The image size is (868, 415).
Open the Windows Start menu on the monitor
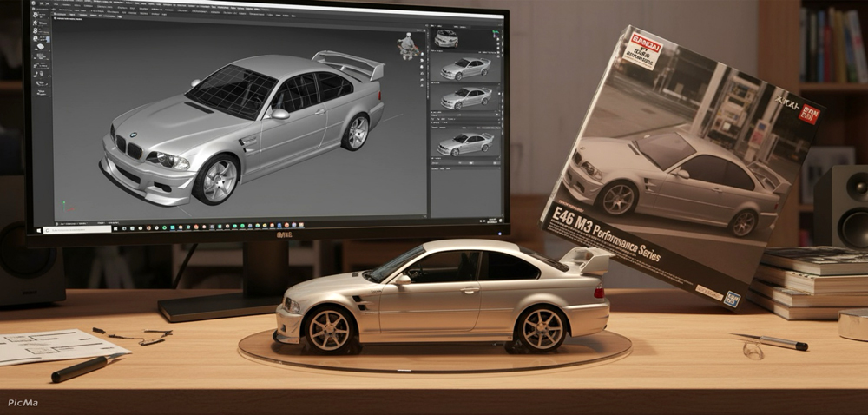pos(39,229)
